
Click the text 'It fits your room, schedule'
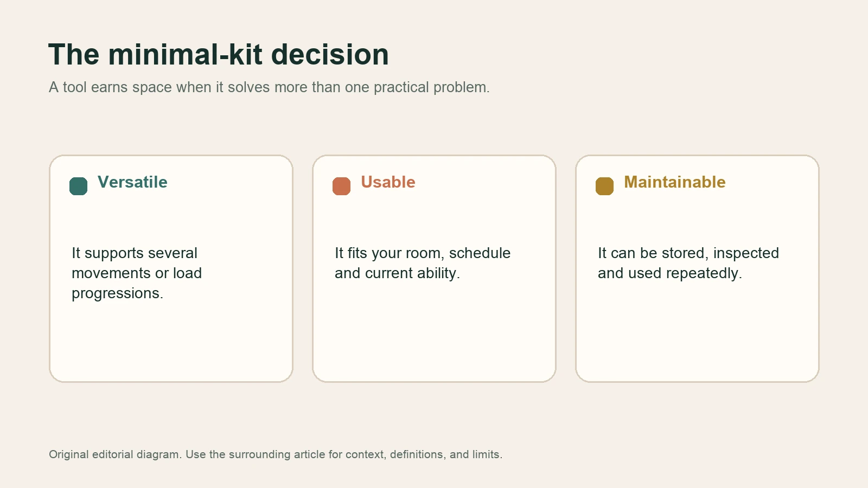pos(423,253)
